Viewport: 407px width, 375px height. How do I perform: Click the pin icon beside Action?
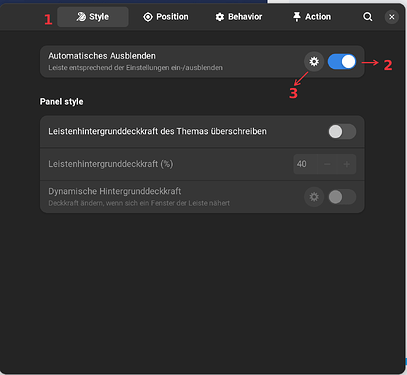[297, 17]
